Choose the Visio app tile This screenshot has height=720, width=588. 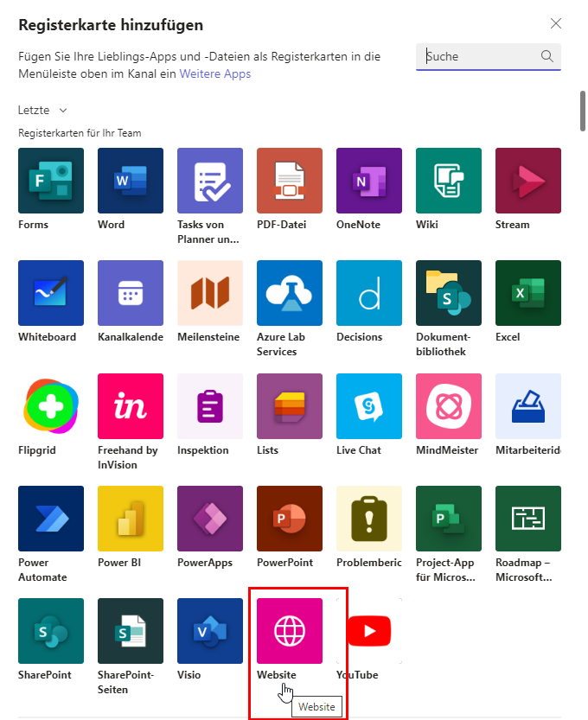tap(210, 631)
